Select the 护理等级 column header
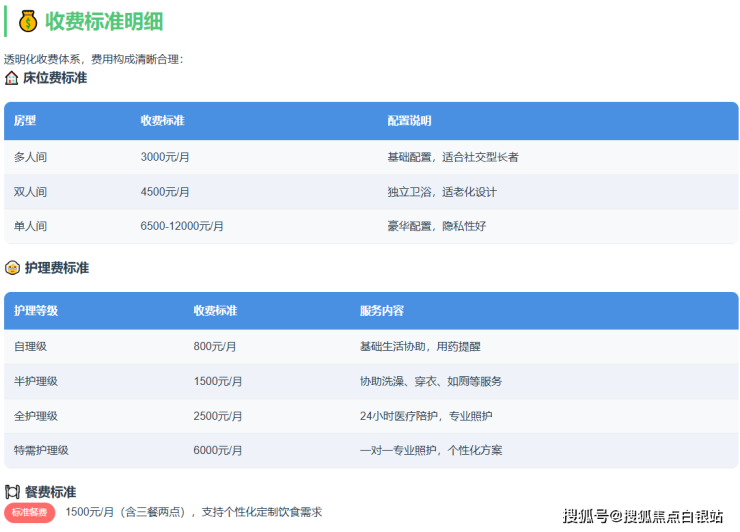The image size is (740, 532). pos(36,311)
